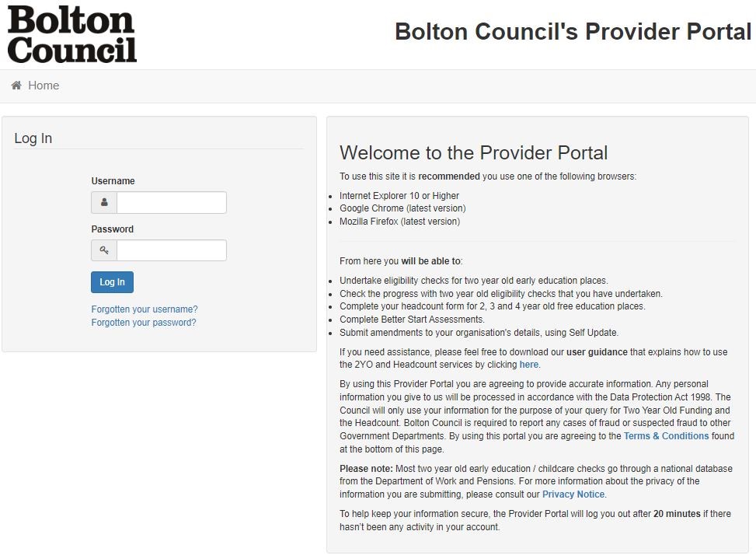Click the Username label
756x559 pixels.
(x=113, y=181)
